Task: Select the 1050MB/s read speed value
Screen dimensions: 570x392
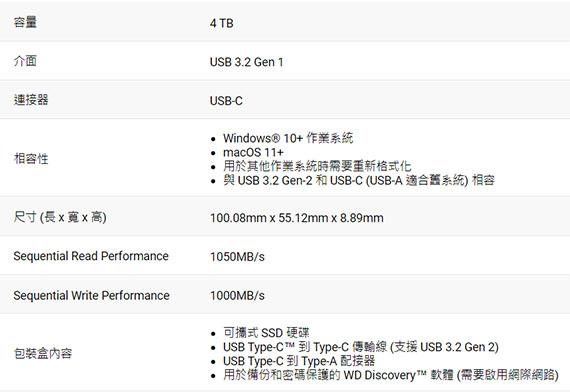Action: tap(237, 257)
